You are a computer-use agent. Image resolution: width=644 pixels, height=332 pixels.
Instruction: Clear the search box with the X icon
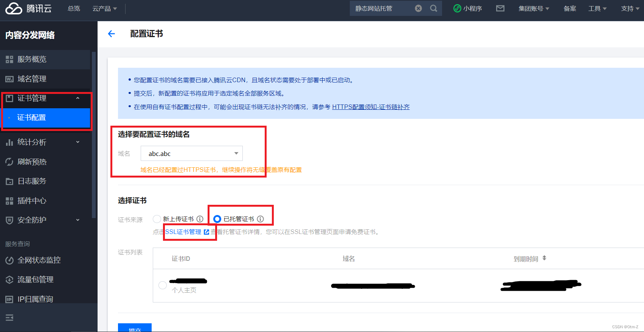[418, 8]
